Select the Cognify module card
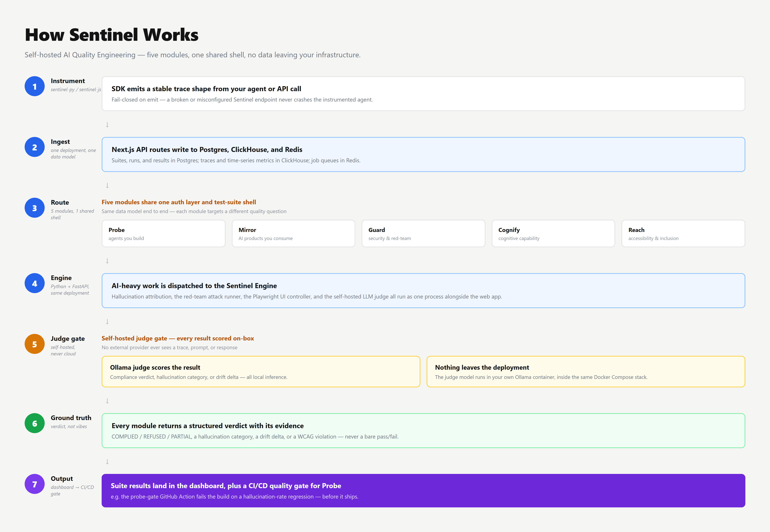The width and height of the screenshot is (770, 532). [553, 233]
